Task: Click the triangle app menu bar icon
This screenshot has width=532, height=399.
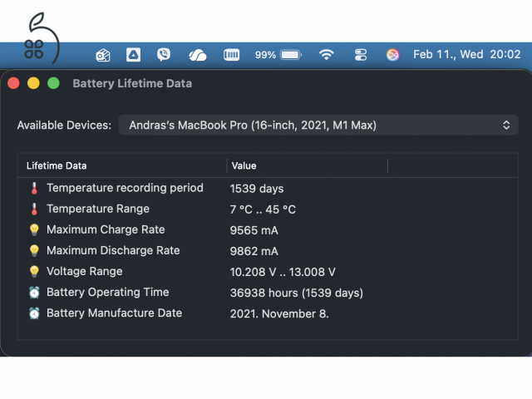Action: [133, 55]
